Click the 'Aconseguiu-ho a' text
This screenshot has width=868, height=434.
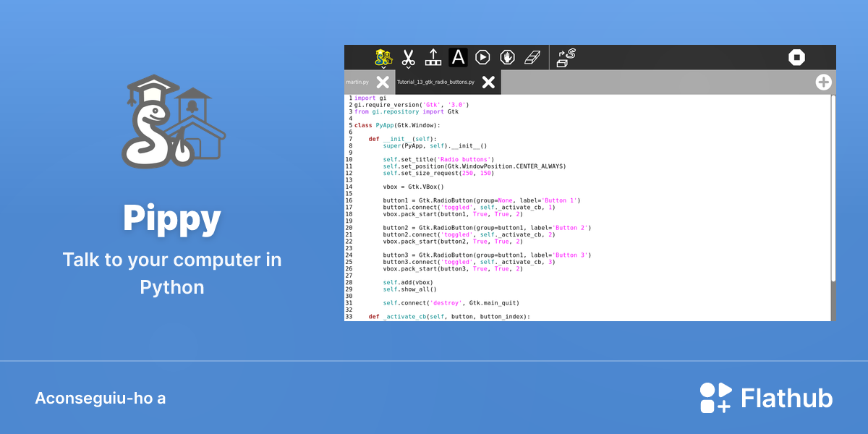coord(100,399)
